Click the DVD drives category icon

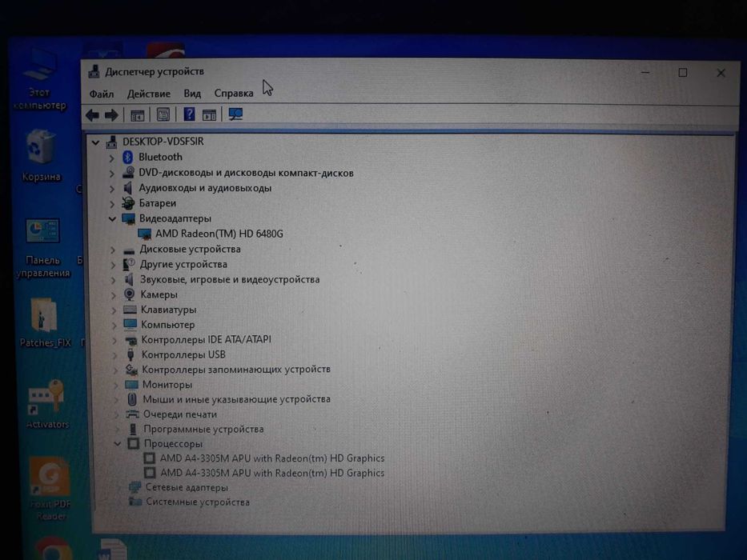pyautogui.click(x=128, y=172)
